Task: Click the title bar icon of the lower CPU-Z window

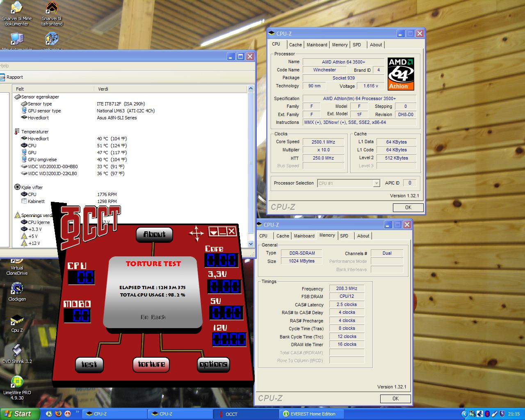Action: [259, 225]
